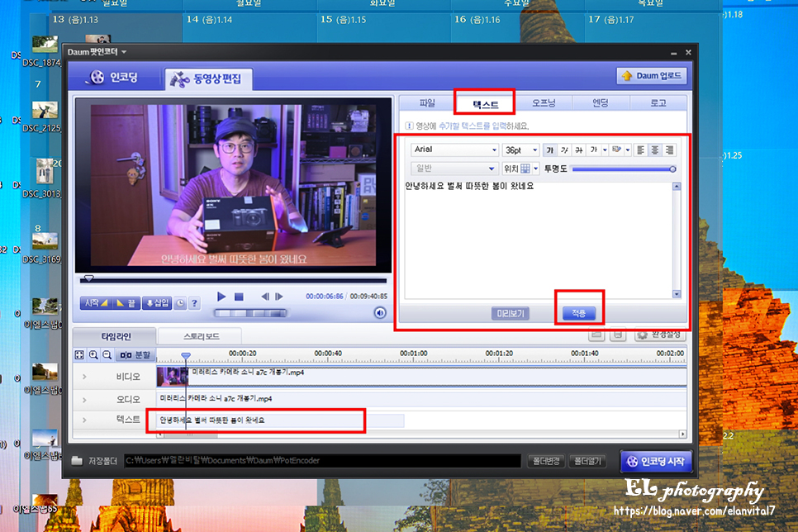Click inside the subtitle text input area
The height and width of the screenshot is (532, 798).
click(539, 240)
